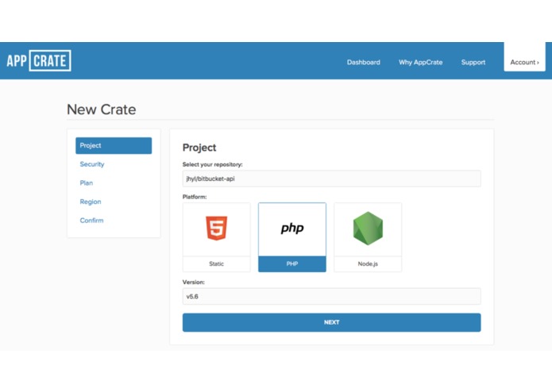552x392 pixels.
Task: Choose the Node.js hexagon icon
Action: point(368,229)
